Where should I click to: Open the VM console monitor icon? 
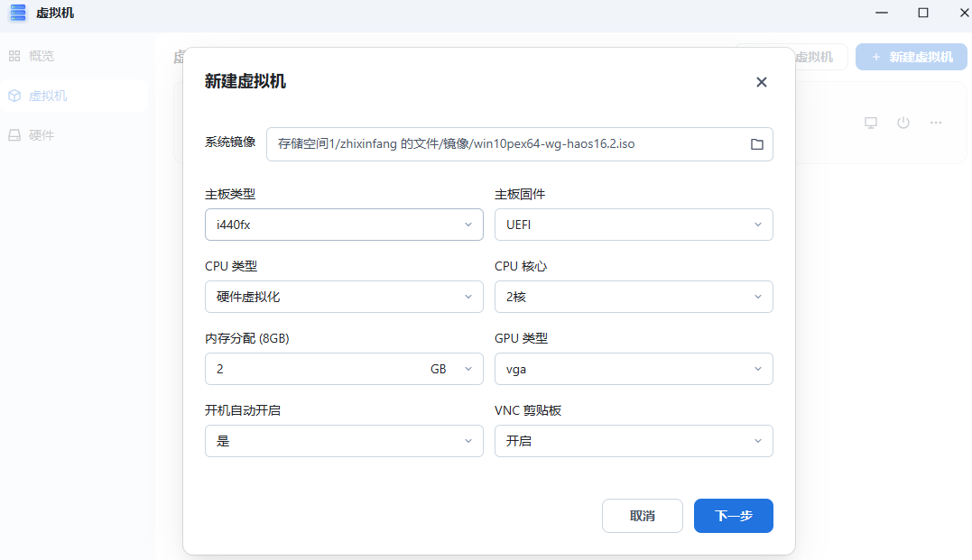point(871,123)
